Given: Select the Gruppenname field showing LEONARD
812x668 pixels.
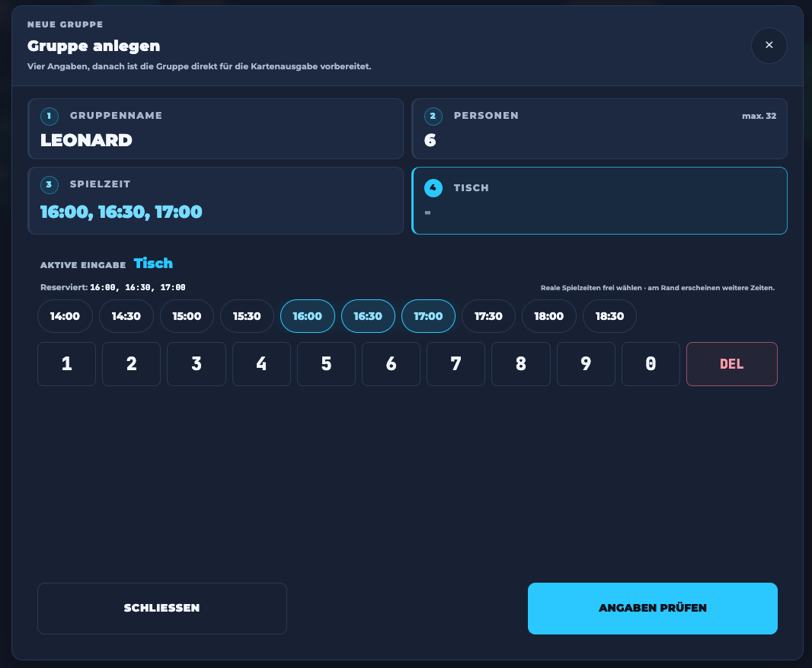Looking at the screenshot, I should (216, 129).
